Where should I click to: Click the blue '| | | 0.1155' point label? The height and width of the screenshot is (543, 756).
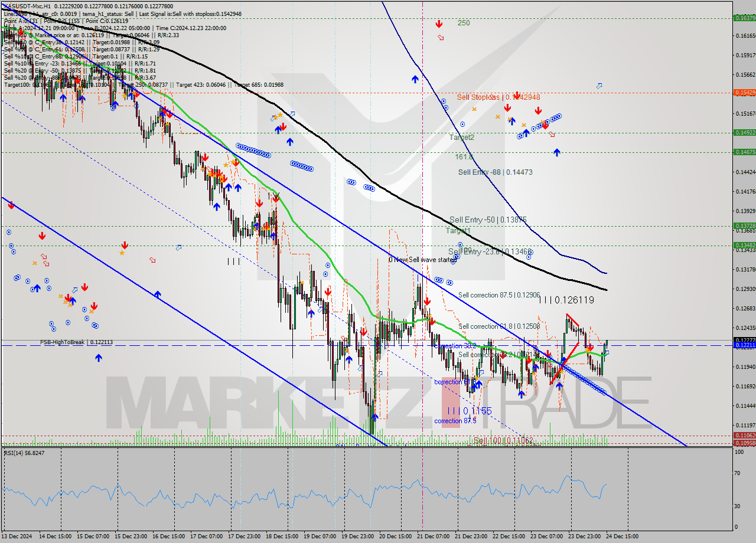469,410
